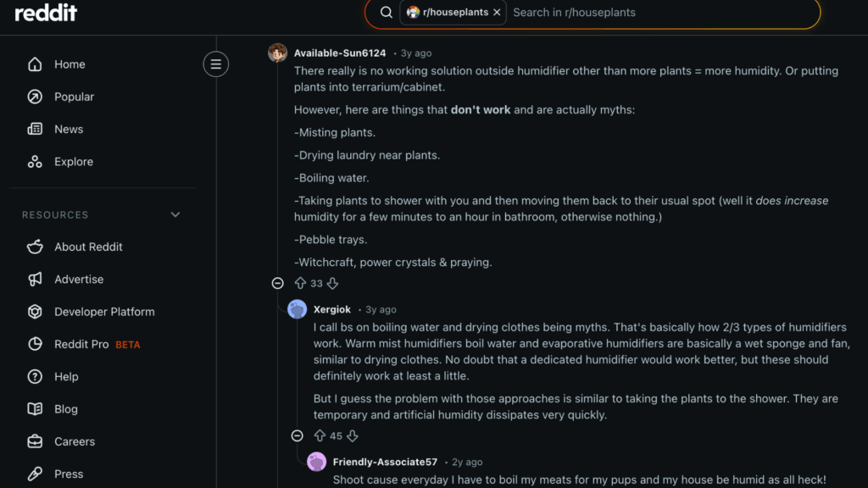
Task: Select the Home icon in the sidebar
Action: point(35,64)
